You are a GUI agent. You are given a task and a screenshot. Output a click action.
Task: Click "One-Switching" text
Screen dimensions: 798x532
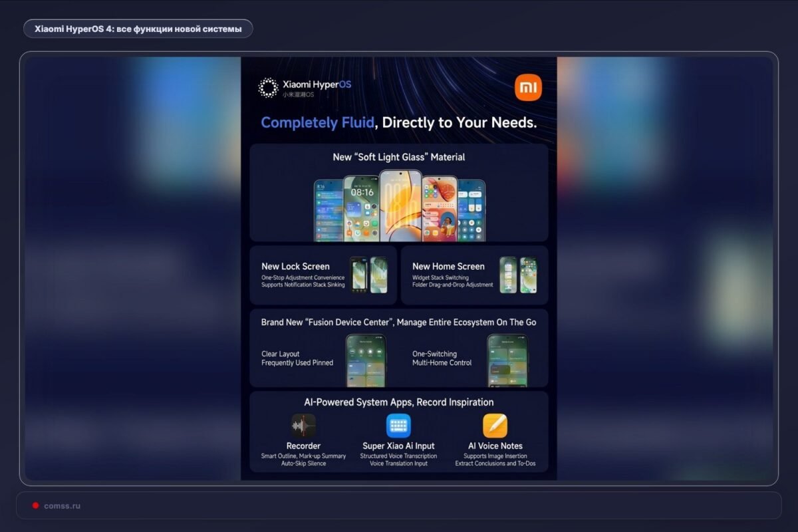[x=435, y=354]
